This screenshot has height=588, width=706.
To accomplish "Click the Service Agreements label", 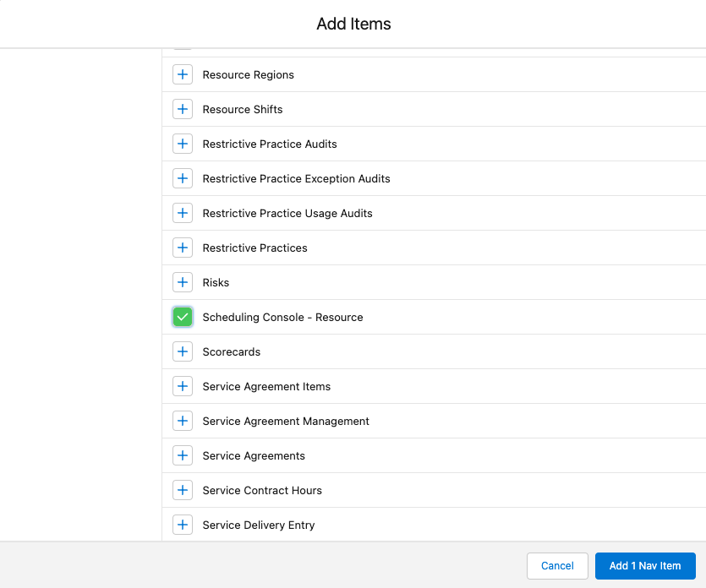I will coord(254,455).
